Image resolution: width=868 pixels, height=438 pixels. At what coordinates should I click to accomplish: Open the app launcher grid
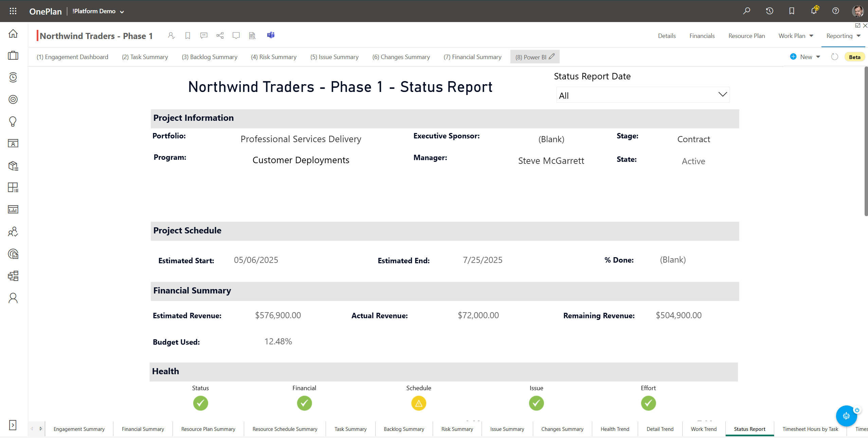(13, 11)
